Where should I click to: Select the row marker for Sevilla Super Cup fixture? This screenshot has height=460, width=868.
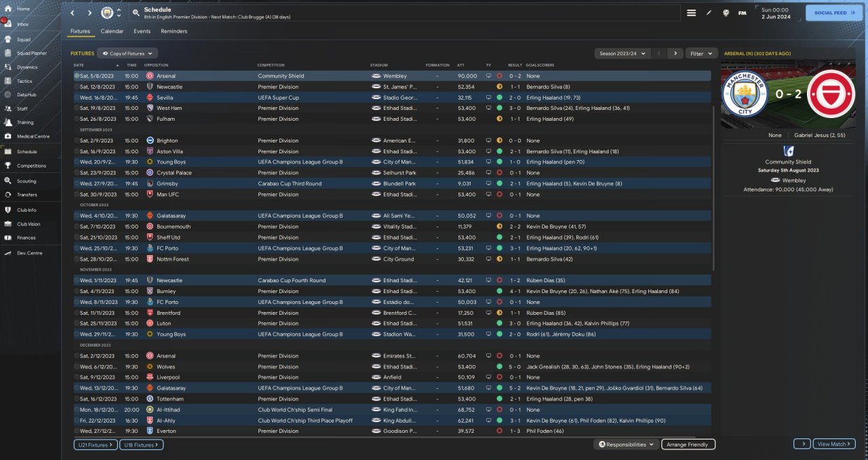coord(77,98)
